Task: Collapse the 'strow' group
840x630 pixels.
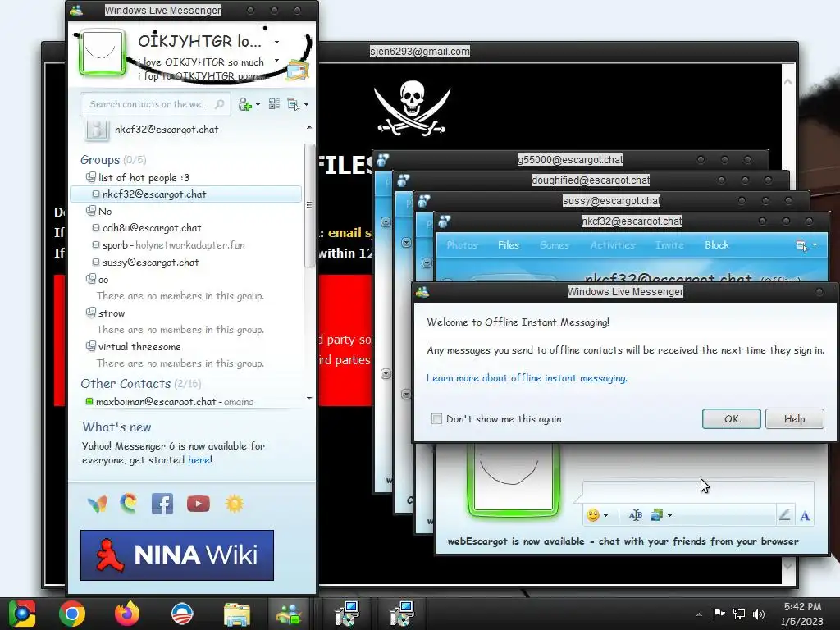Action: [x=90, y=313]
